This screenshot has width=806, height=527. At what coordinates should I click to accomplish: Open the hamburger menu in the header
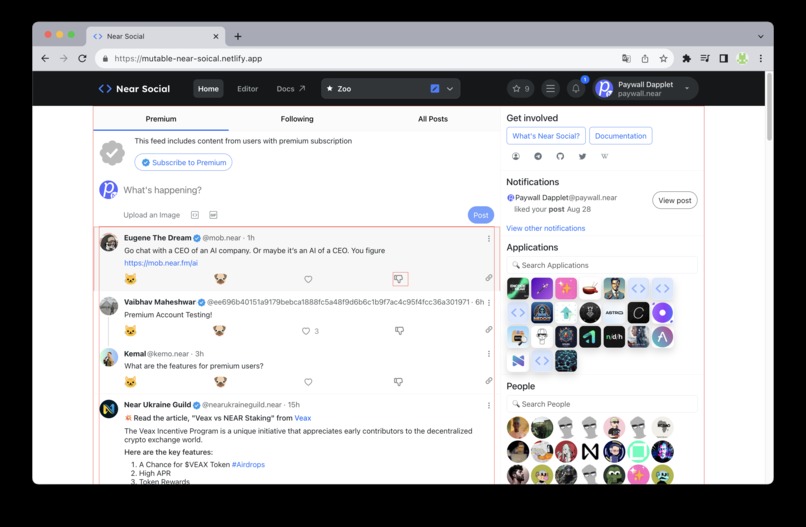(x=550, y=88)
